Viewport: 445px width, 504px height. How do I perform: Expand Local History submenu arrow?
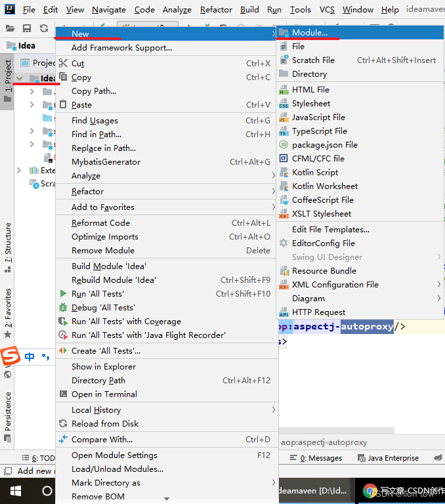pos(273,409)
